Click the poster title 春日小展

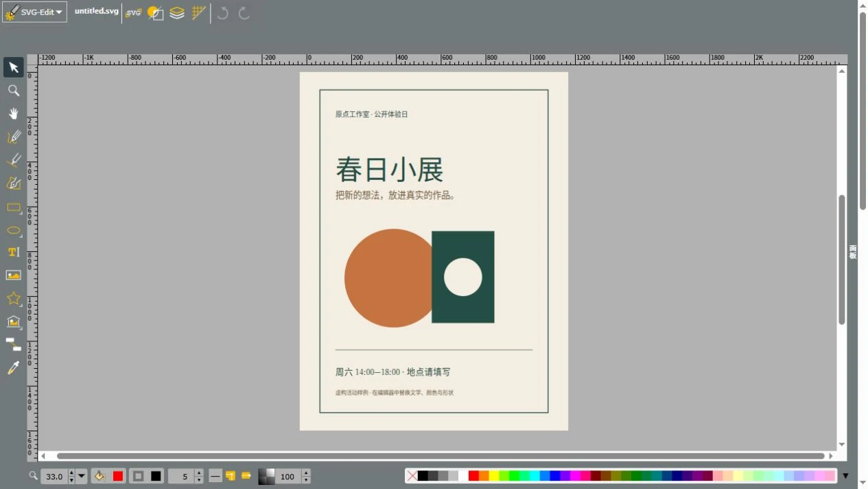389,170
